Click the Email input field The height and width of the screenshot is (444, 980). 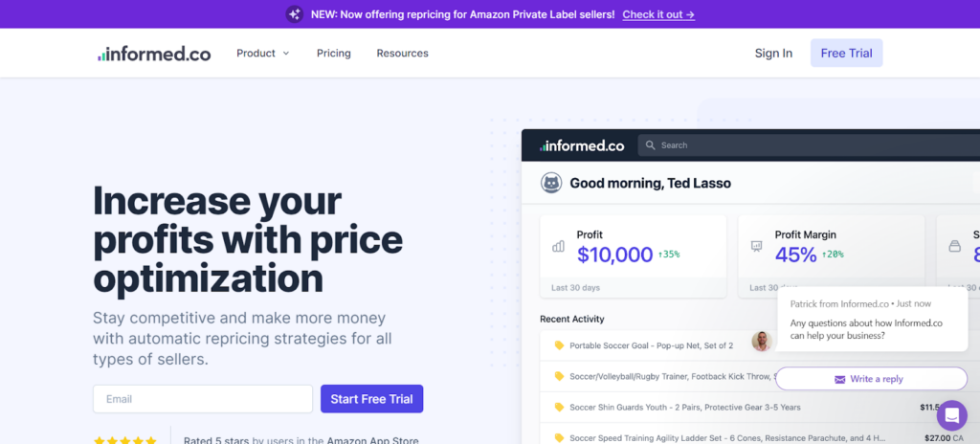[x=203, y=399]
